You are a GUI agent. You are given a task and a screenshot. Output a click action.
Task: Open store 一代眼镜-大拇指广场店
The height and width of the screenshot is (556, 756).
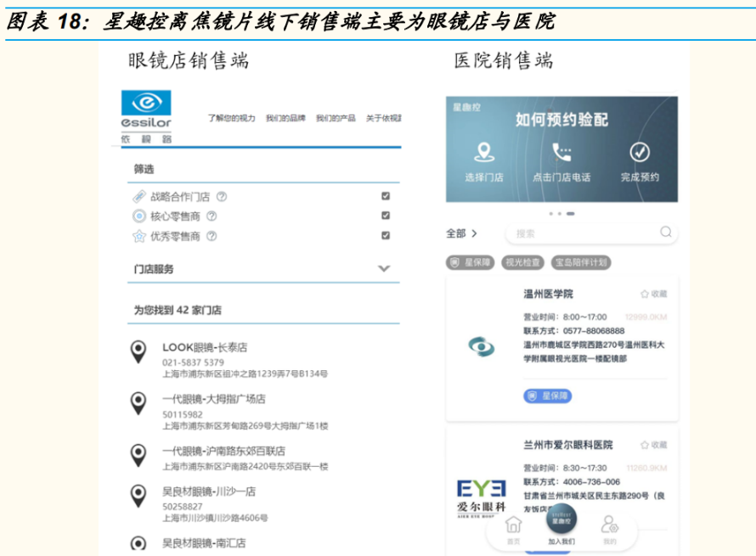(x=213, y=399)
